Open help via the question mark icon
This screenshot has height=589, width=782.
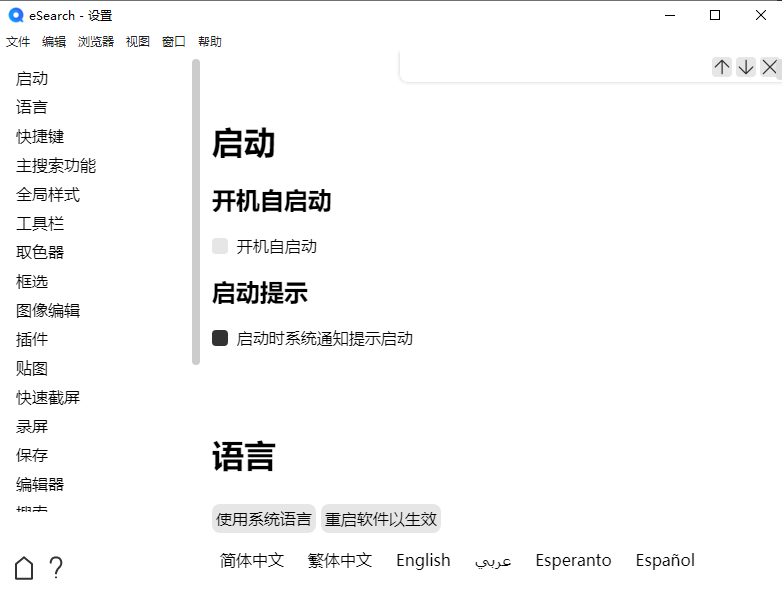point(56,568)
